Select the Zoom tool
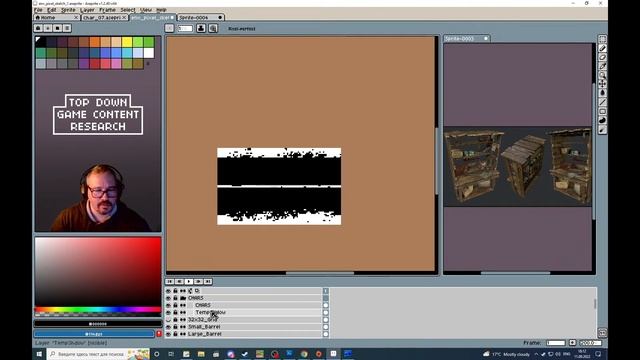This screenshot has width=640, height=360. pyautogui.click(x=602, y=76)
